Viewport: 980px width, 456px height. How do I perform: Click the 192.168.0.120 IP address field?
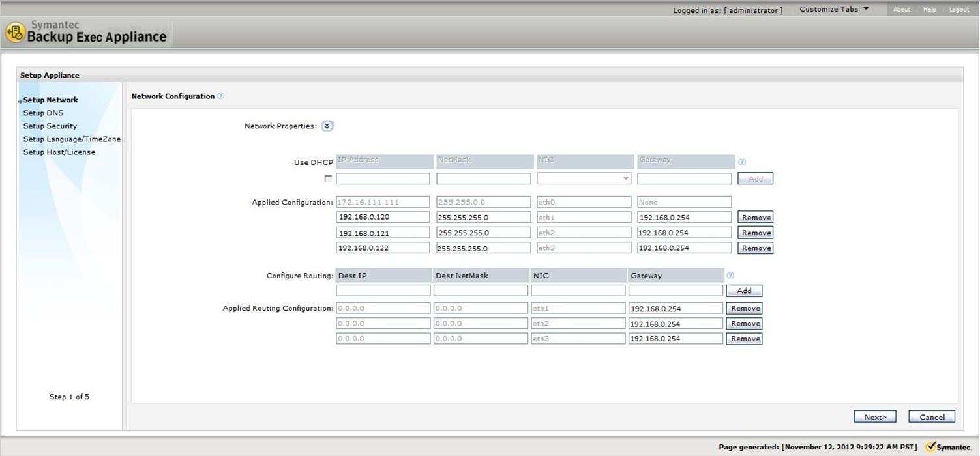point(383,217)
